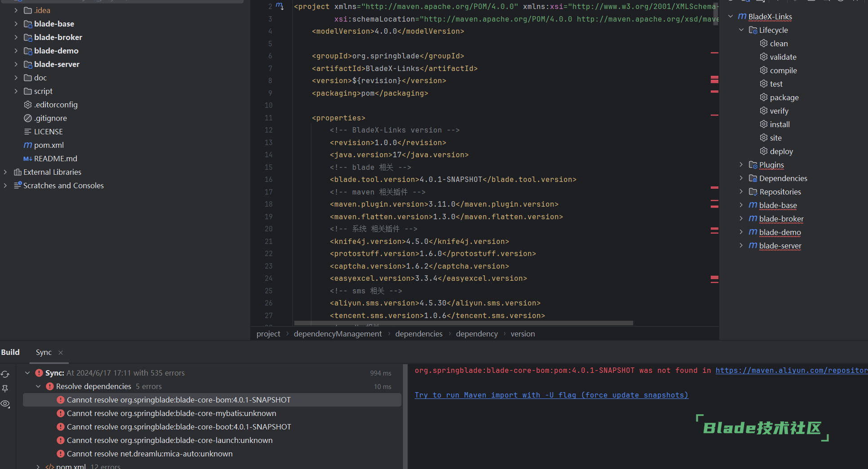
Task: Collapse the Lifecycle node in Maven panel
Action: coord(741,30)
